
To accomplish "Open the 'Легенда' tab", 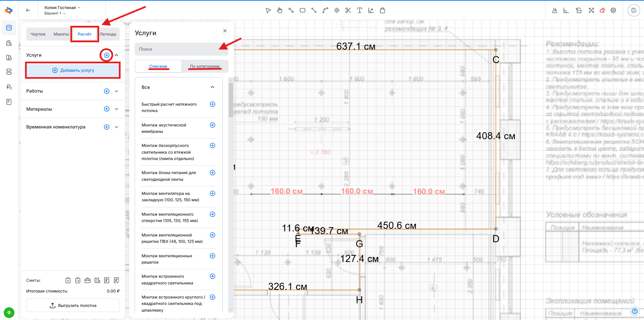I will [x=108, y=34].
